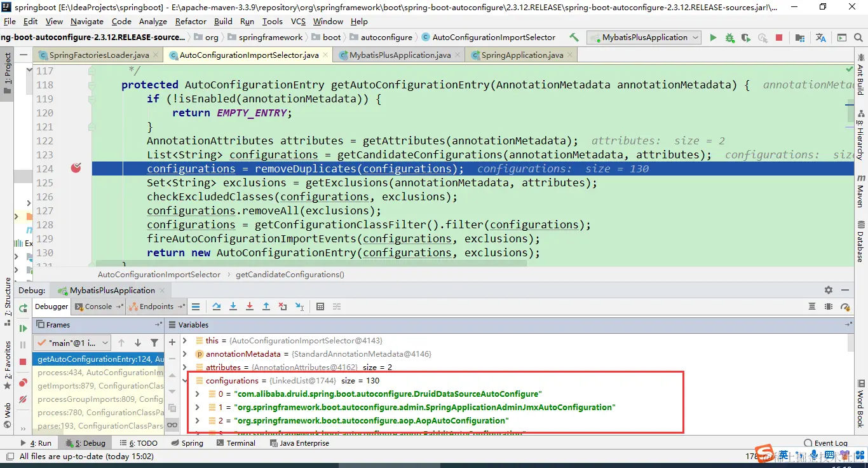The width and height of the screenshot is (868, 468).
Task: Run to cursor in the debugger toolbar
Action: tap(299, 306)
